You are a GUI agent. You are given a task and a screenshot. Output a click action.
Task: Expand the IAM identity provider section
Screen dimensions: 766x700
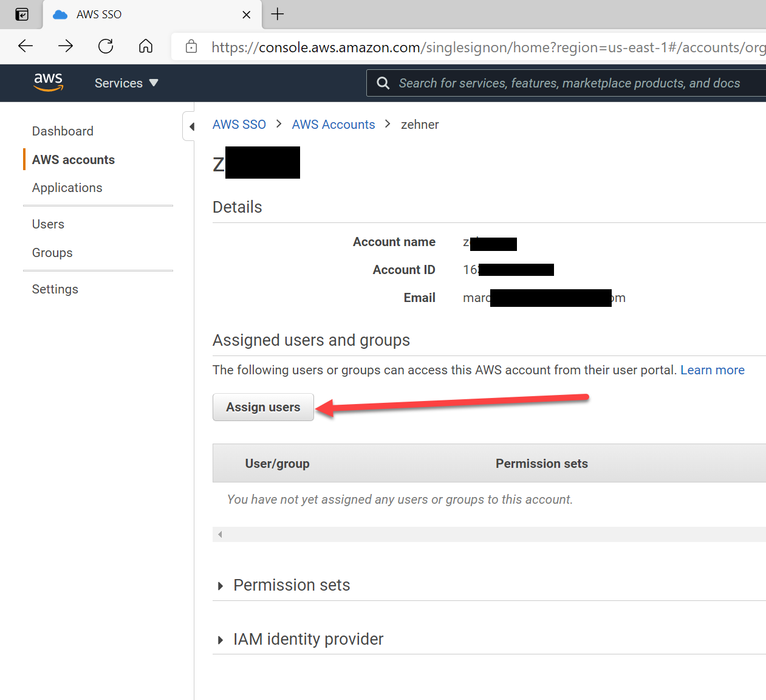coord(221,640)
